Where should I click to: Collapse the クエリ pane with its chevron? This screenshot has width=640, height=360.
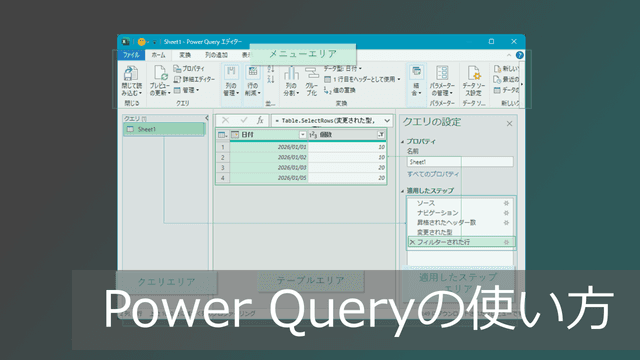point(207,118)
